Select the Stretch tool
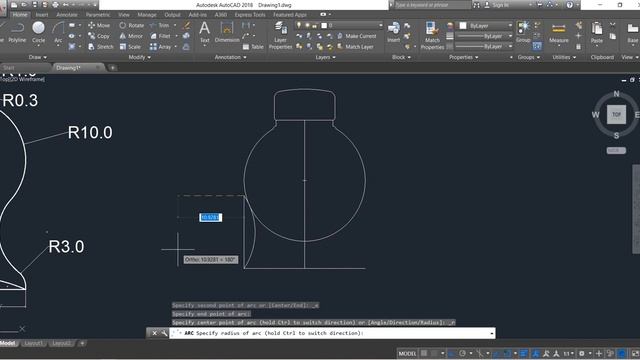640x360 pixels. pyautogui.click(x=100, y=47)
